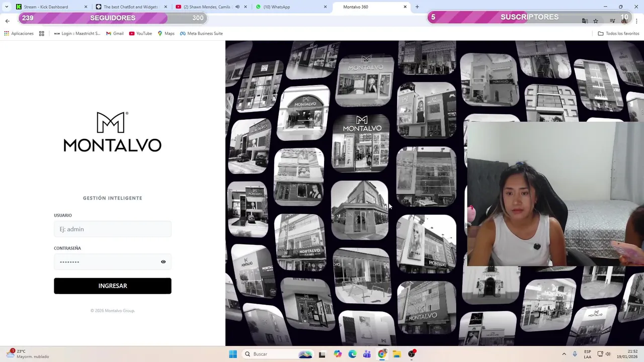
Task: Open a new browser tab
Action: coord(417,7)
